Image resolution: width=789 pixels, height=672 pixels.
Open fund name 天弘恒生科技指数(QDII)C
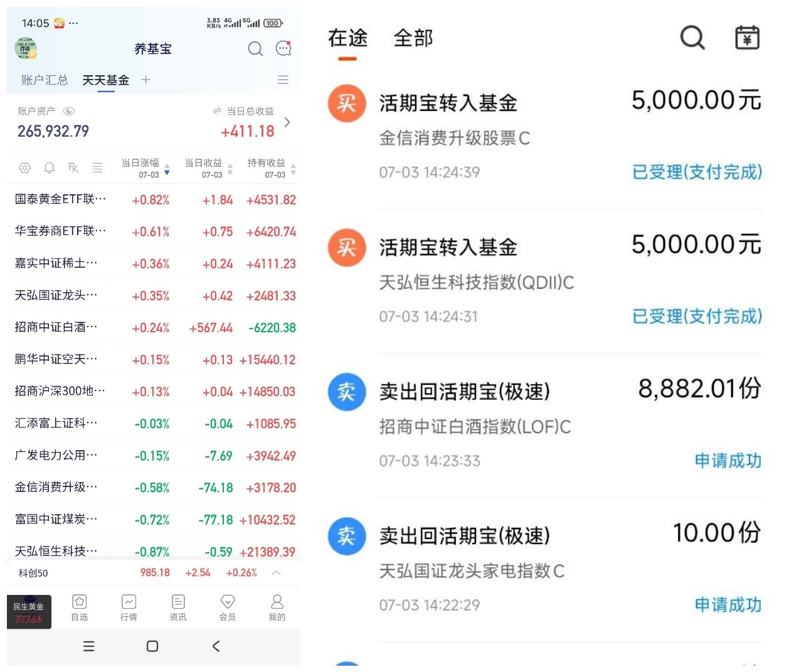pyautogui.click(x=477, y=282)
